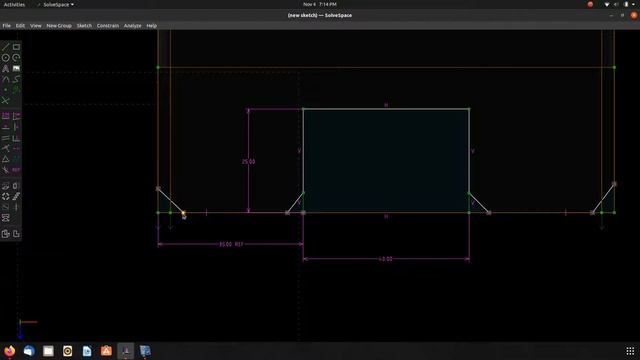Screen dimensions: 640x360
Task: Open the File menu
Action: click(x=7, y=26)
